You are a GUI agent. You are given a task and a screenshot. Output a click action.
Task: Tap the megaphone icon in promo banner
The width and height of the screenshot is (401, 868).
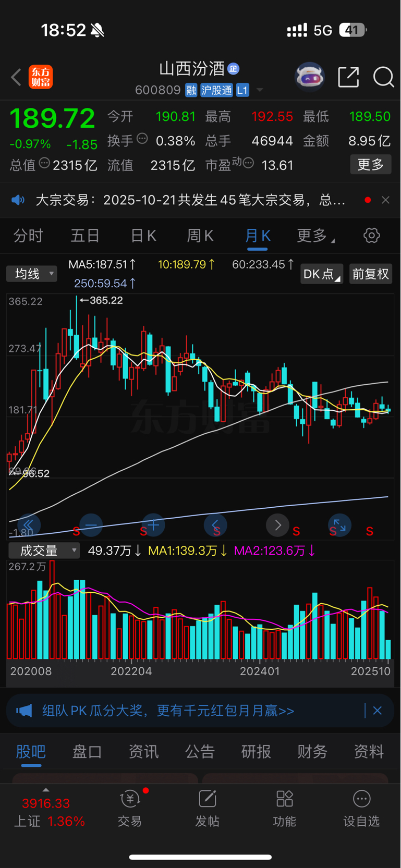pos(24,711)
